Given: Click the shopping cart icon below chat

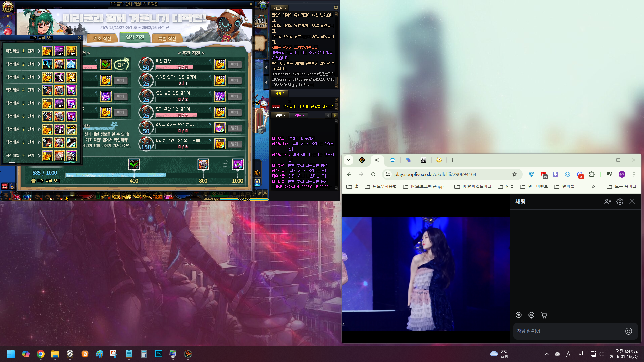Looking at the screenshot, I should click(544, 315).
